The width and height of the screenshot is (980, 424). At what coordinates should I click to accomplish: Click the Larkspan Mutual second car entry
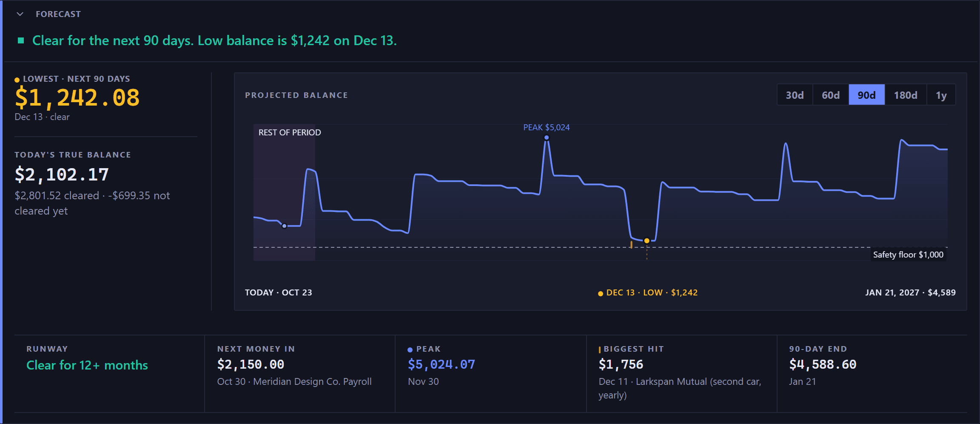[x=680, y=388]
